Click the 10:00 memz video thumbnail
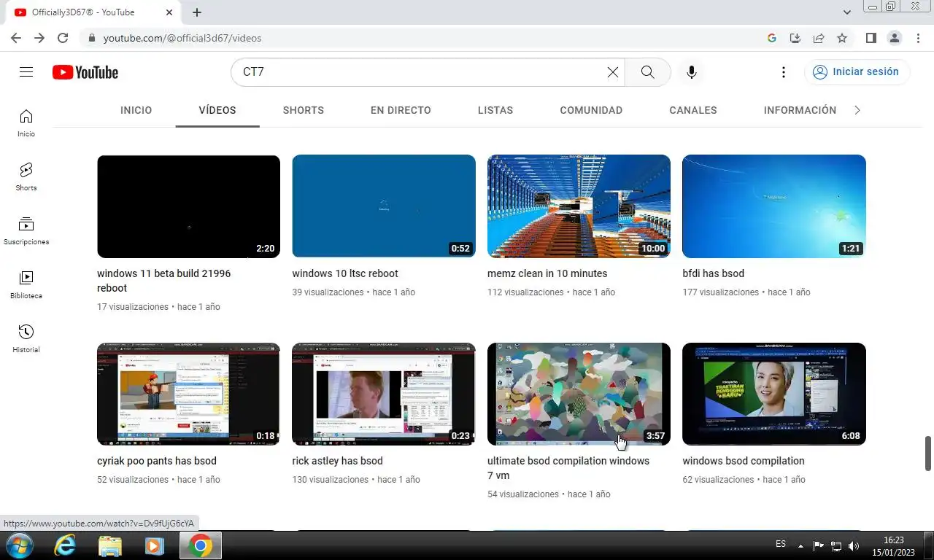The image size is (934, 560). pos(579,206)
